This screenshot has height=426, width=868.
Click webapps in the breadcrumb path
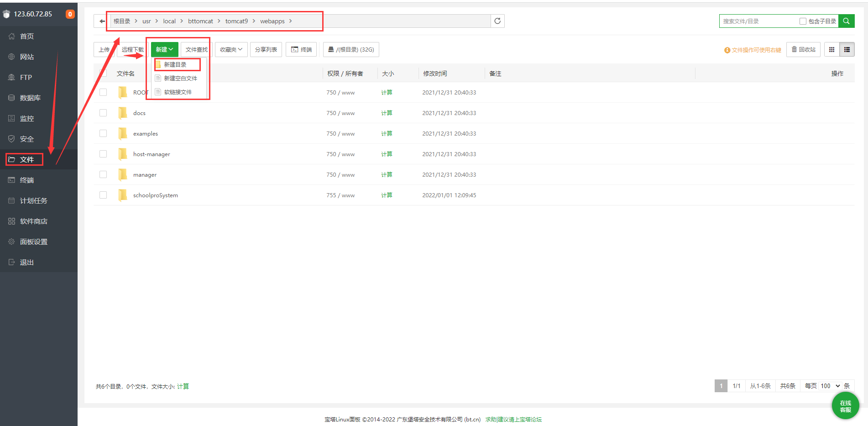272,21
